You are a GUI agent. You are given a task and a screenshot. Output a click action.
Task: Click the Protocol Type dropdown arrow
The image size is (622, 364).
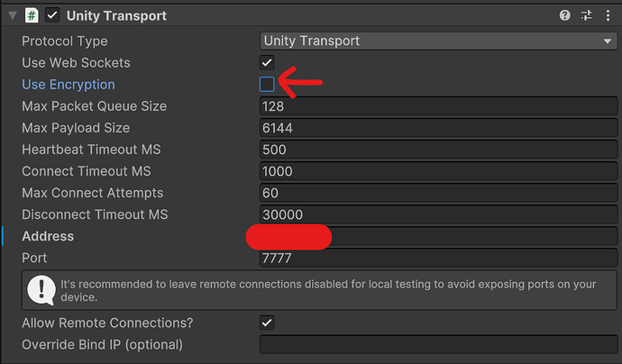(608, 41)
